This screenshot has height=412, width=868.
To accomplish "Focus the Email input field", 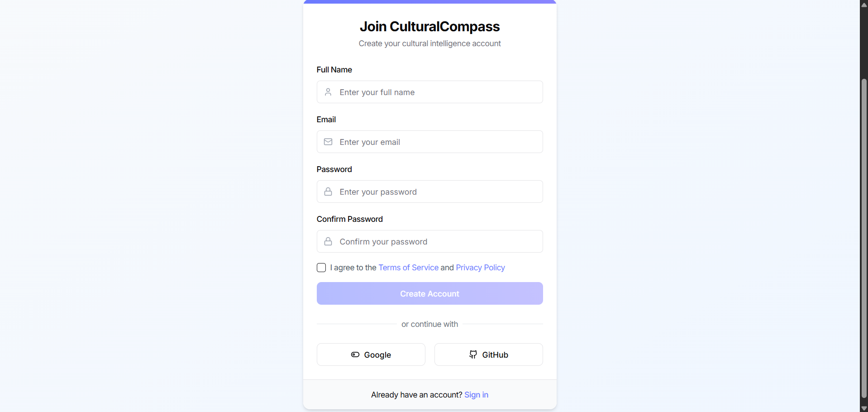I will (434, 142).
